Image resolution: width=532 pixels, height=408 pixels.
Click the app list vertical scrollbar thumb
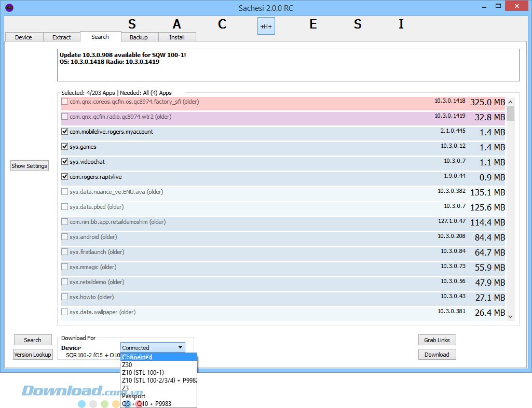(510, 114)
